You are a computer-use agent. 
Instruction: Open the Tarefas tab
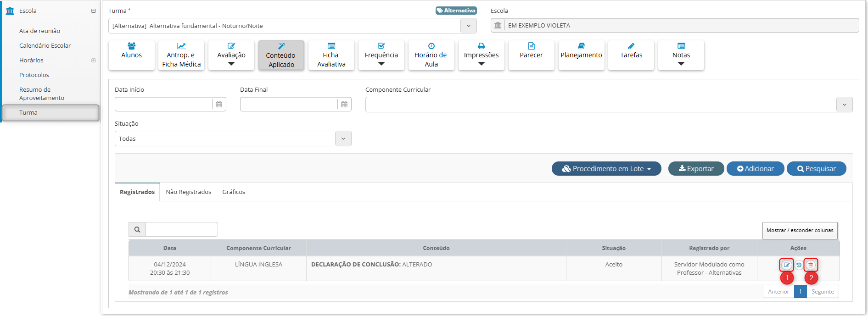coord(631,55)
